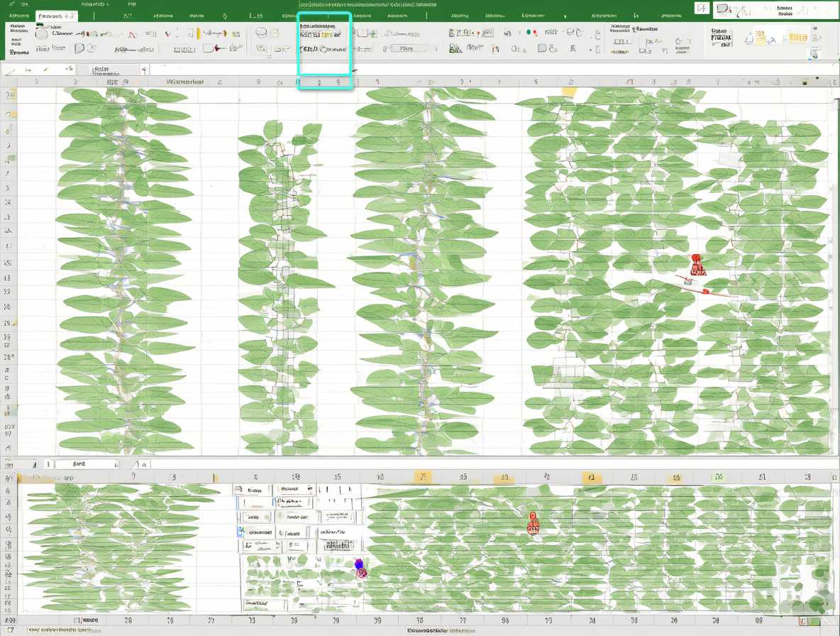Click the active white tab in the ribbon
The height and width of the screenshot is (636, 840).
click(x=57, y=16)
